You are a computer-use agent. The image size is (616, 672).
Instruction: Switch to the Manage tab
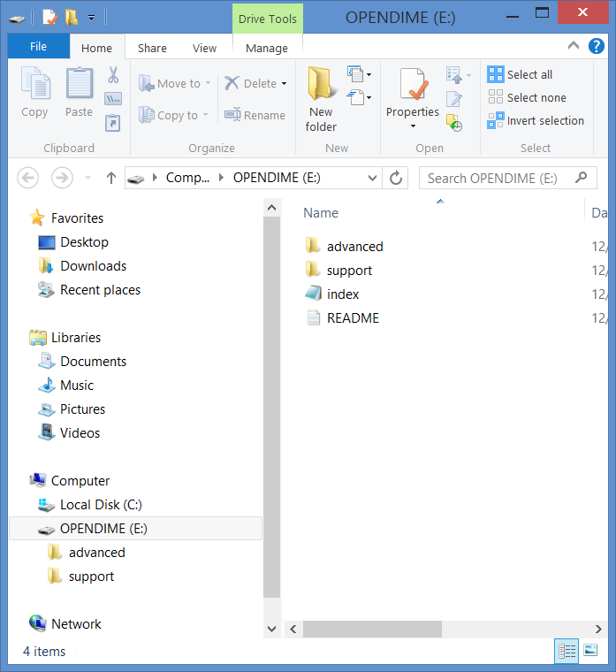click(x=266, y=48)
